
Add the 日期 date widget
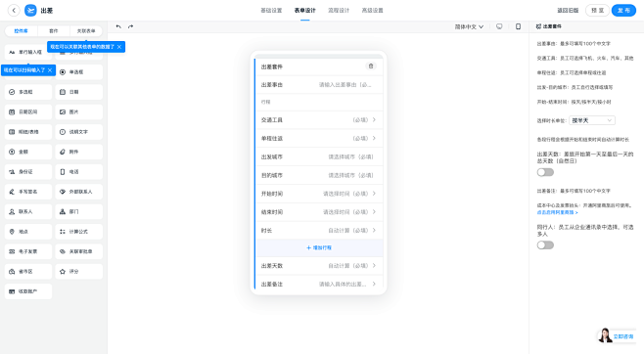(79, 92)
